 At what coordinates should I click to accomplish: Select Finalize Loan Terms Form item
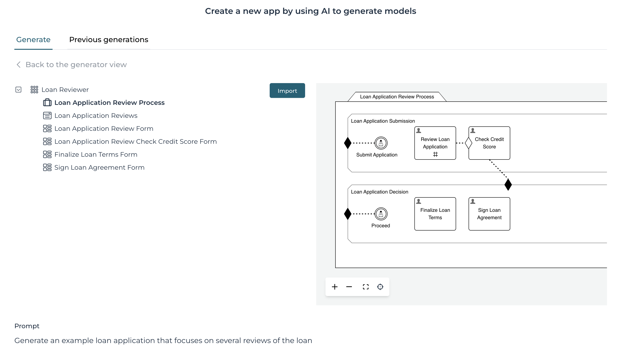click(96, 154)
